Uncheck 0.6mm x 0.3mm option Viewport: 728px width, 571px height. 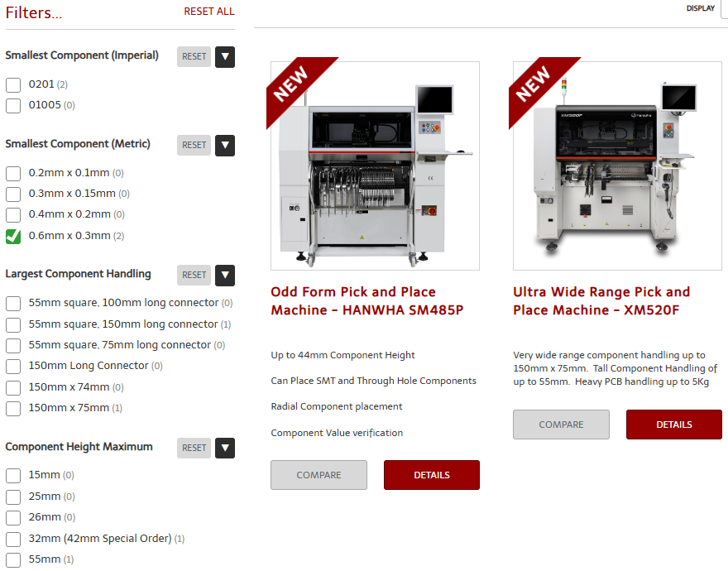(x=13, y=236)
